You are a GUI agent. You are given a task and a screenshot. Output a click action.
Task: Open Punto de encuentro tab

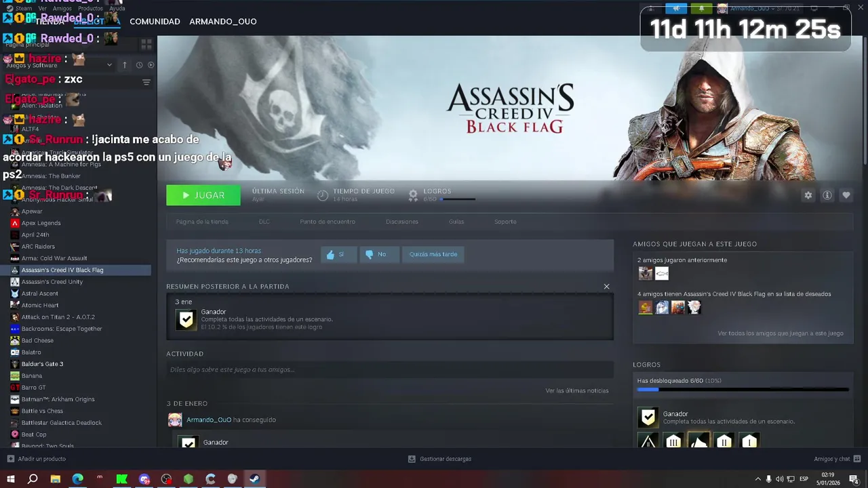(x=328, y=222)
